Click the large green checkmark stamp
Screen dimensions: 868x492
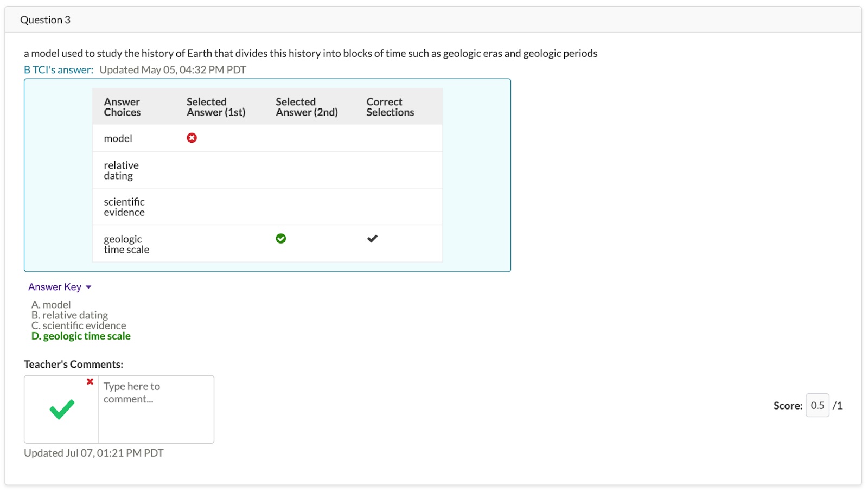coord(62,410)
